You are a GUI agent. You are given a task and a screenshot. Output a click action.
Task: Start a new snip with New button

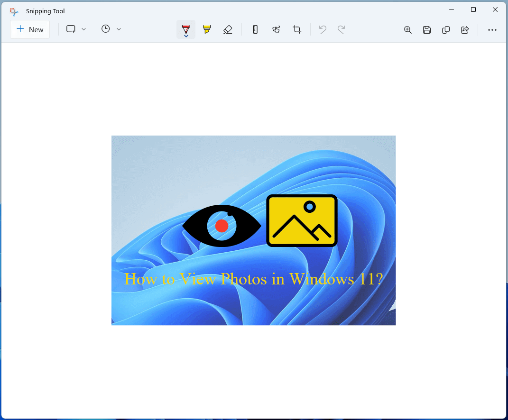click(x=30, y=29)
